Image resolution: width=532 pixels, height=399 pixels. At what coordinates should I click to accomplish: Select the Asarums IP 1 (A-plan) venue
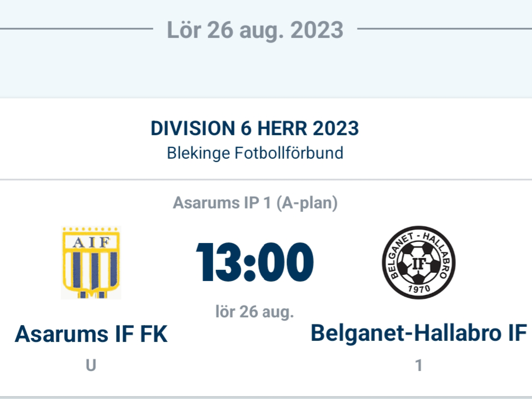pos(255,203)
